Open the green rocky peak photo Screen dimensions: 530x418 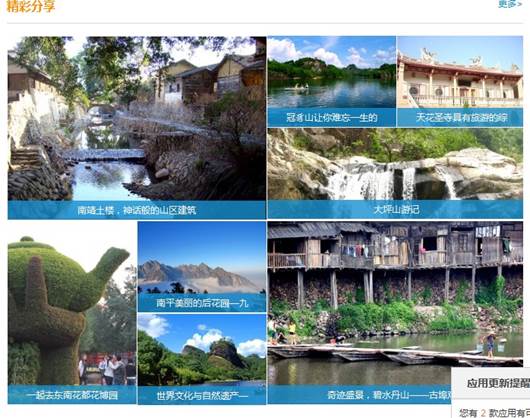tap(202, 350)
